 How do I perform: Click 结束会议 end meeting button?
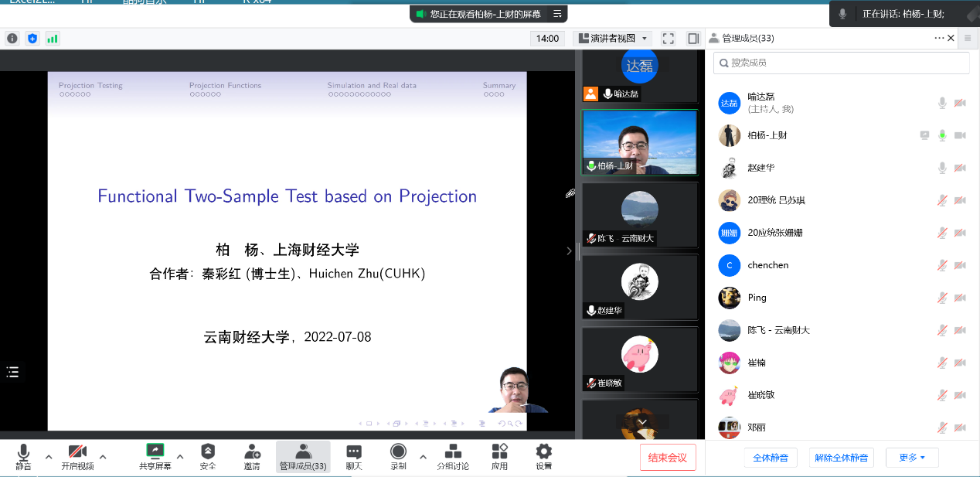coord(668,458)
